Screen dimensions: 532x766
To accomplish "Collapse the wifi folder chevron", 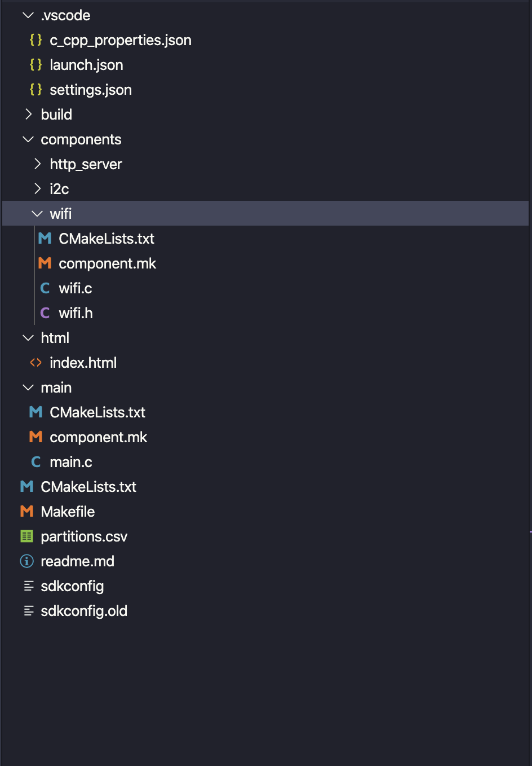I will pyautogui.click(x=37, y=214).
